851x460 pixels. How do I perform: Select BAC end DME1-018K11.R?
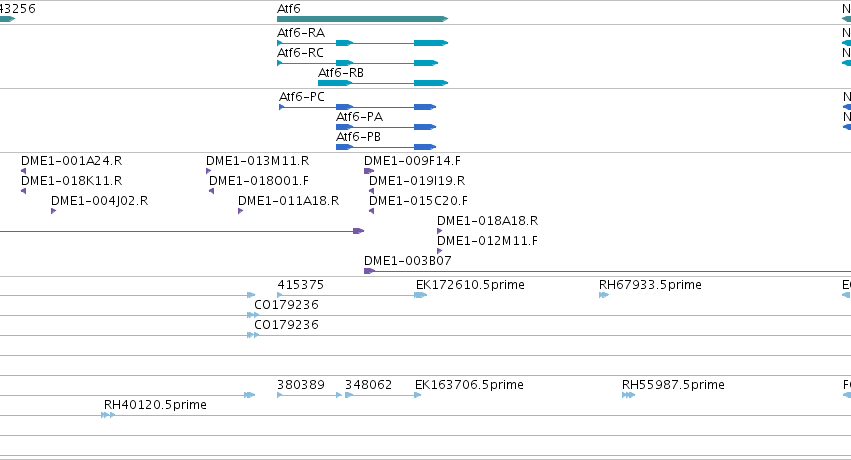[x=72, y=181]
